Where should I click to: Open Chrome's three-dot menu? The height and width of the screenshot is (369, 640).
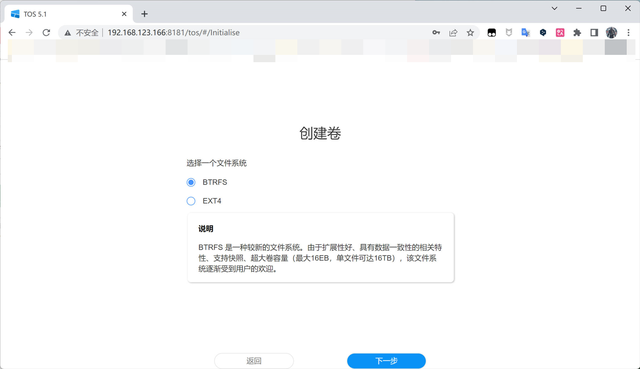click(x=628, y=33)
